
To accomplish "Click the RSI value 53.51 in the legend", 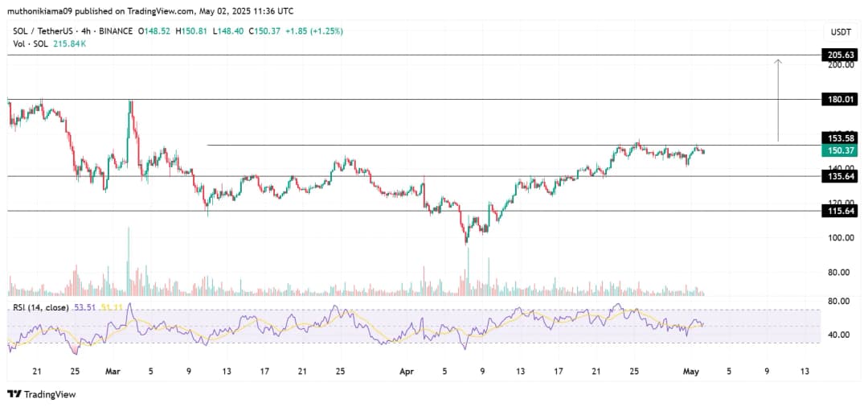I will point(84,307).
